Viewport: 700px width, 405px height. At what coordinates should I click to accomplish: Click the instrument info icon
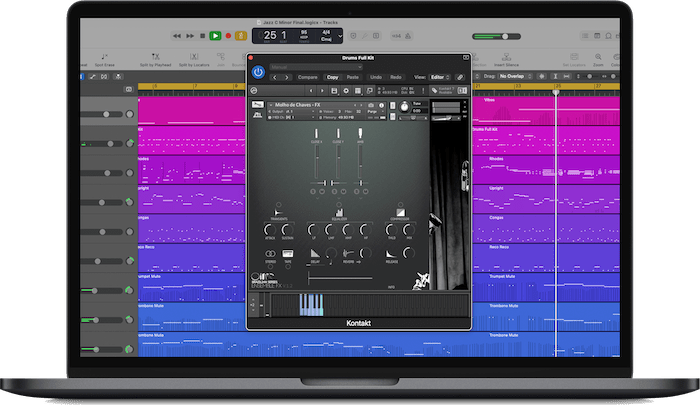[381, 105]
